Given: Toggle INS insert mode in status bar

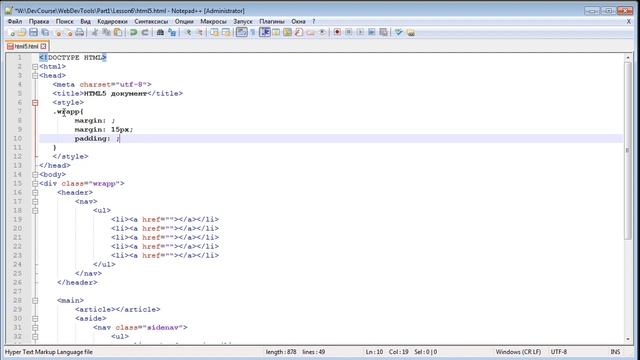Looking at the screenshot, I should coord(615,352).
